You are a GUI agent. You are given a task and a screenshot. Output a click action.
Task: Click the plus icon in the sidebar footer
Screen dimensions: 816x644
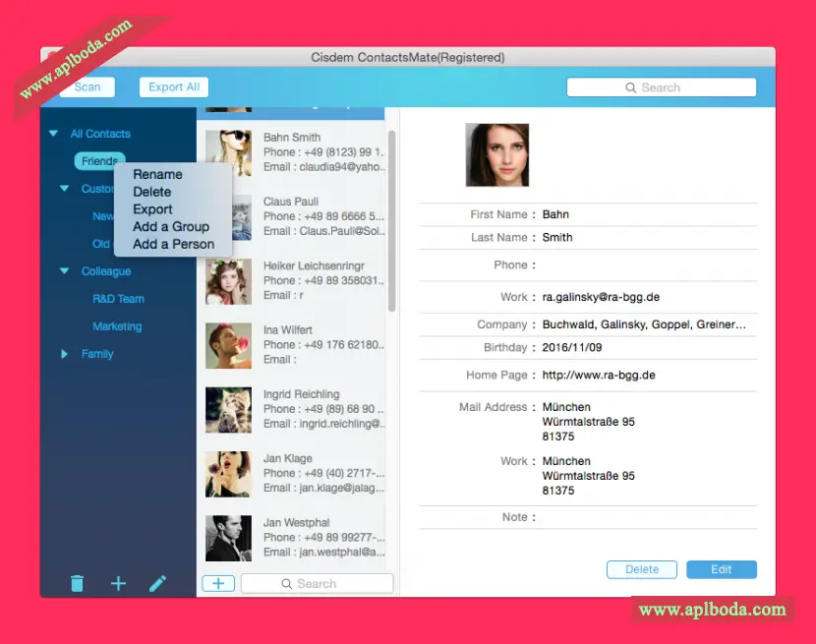point(119,583)
